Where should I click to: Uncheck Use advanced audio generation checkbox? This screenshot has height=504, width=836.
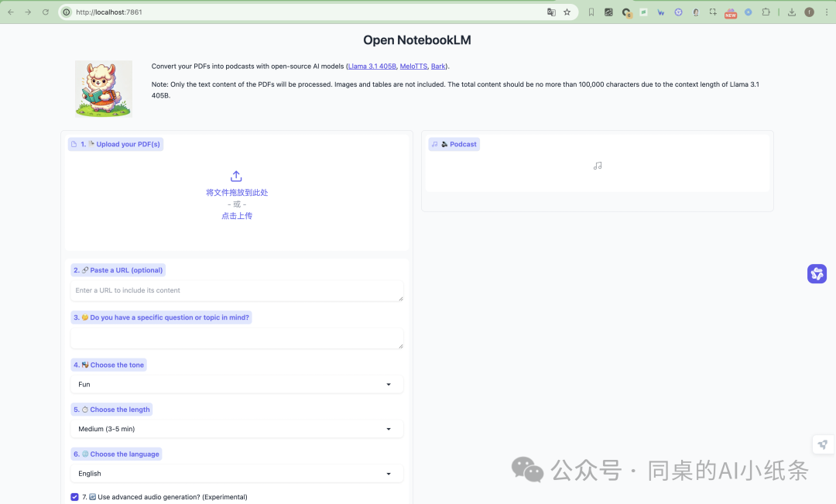click(x=74, y=497)
